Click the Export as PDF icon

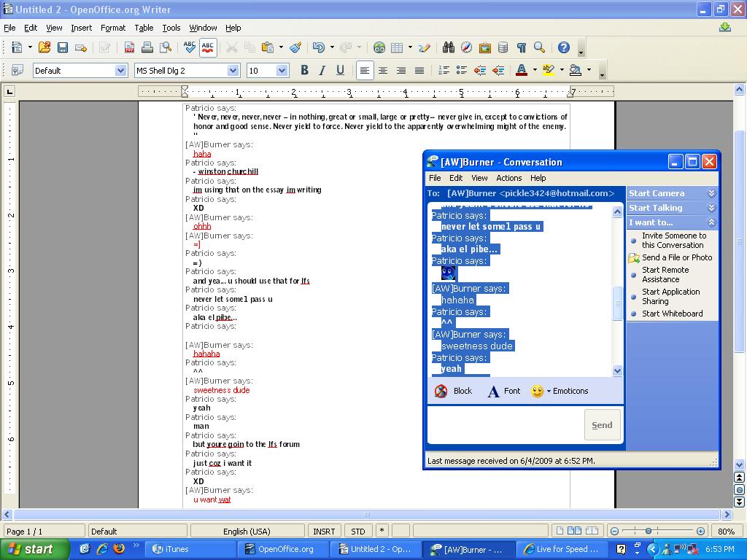[x=128, y=47]
